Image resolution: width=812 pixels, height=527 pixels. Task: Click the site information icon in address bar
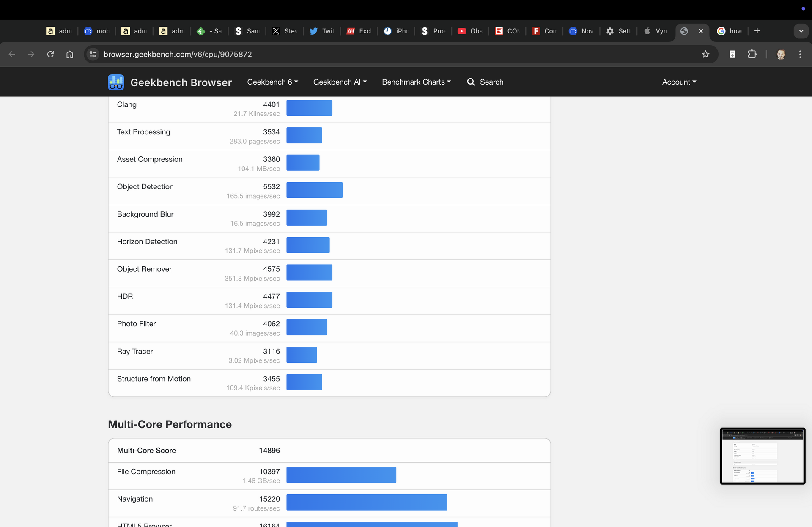(x=93, y=54)
